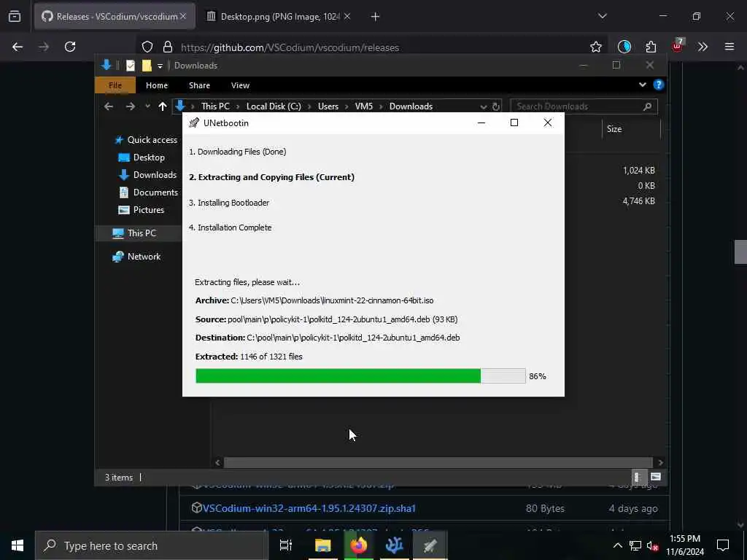
Task: Click Explorer back navigation arrow
Action: [109, 106]
